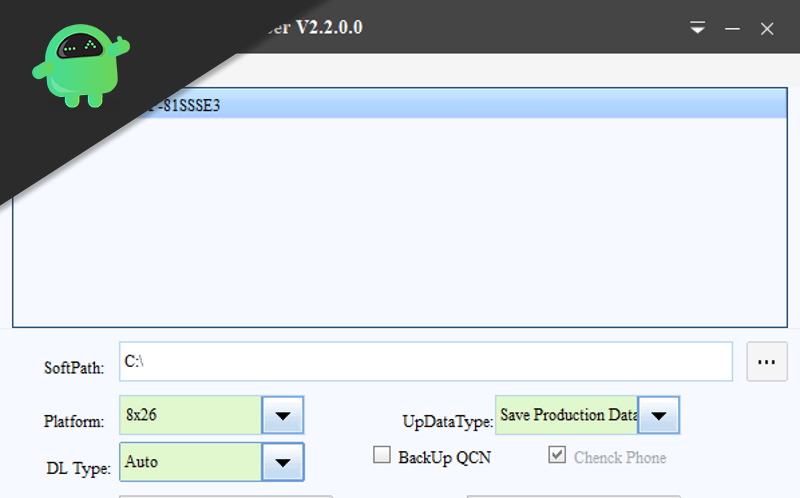Image resolution: width=800 pixels, height=498 pixels.
Task: Open the title bar dropdown menu icon
Action: point(697,28)
